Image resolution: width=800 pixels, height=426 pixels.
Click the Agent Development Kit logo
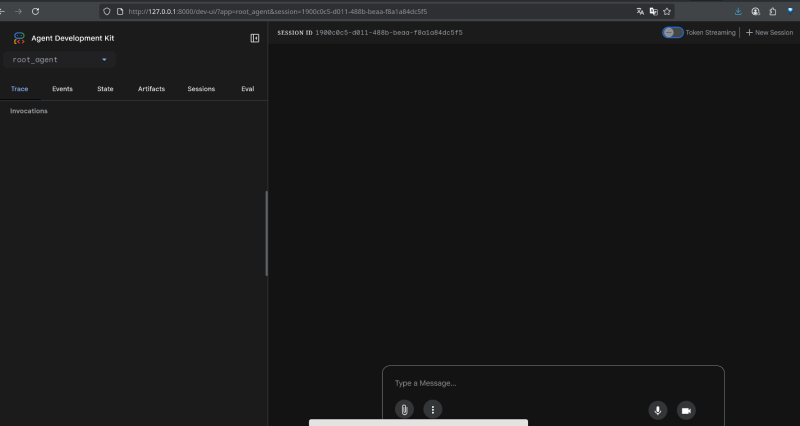pyautogui.click(x=19, y=38)
